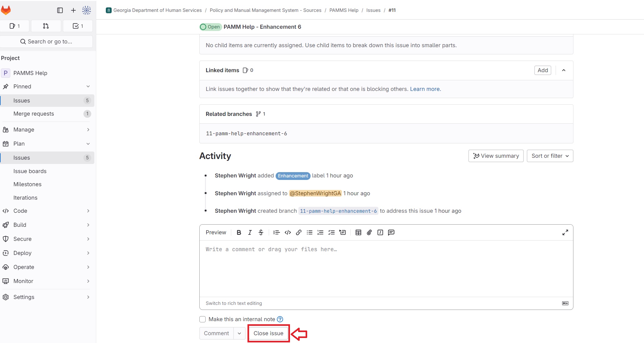Open Issue boards page

tap(47, 171)
